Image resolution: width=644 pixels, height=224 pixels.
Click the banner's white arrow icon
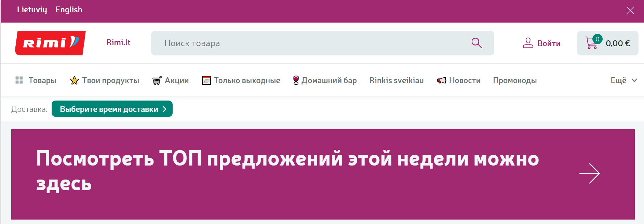coord(589,173)
